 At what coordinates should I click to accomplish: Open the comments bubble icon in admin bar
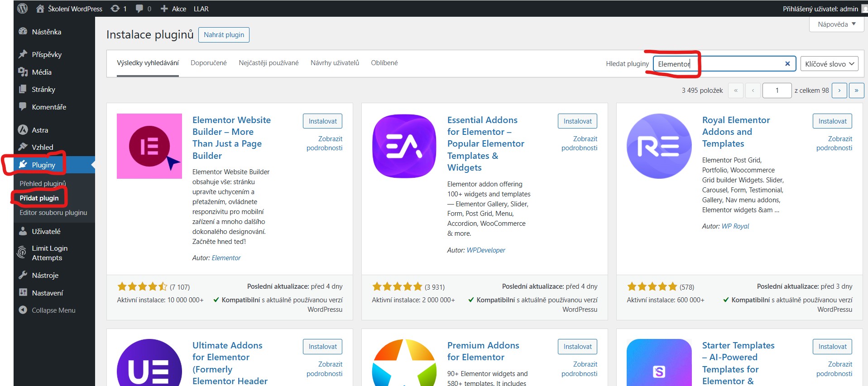click(140, 9)
